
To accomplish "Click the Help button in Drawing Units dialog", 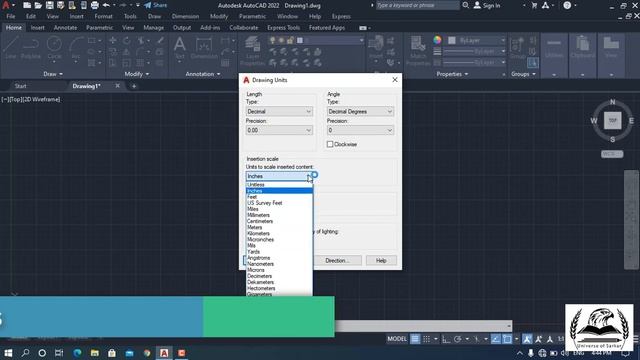I will click(381, 260).
